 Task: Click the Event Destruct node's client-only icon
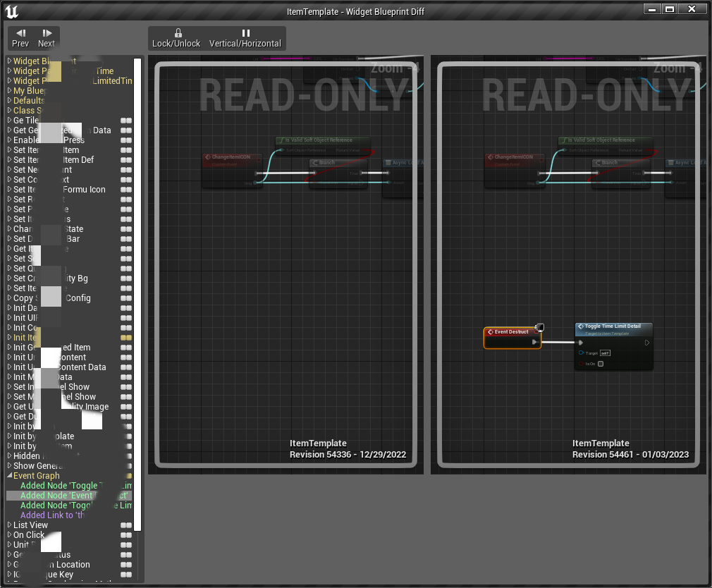click(540, 327)
